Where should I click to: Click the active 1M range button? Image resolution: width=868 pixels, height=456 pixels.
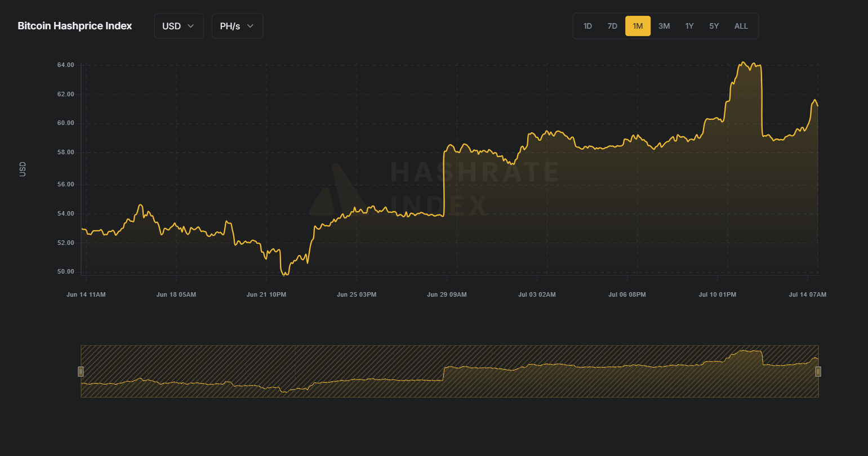tap(638, 26)
